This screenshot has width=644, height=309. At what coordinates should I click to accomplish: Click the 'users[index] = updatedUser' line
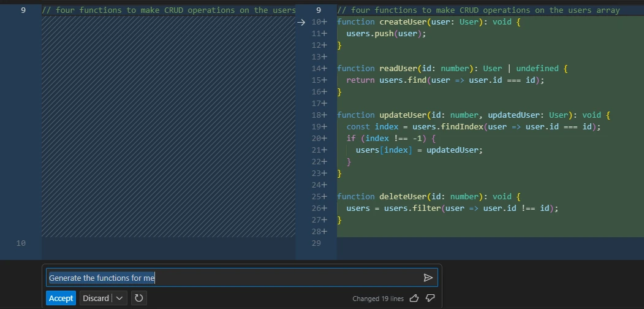419,150
